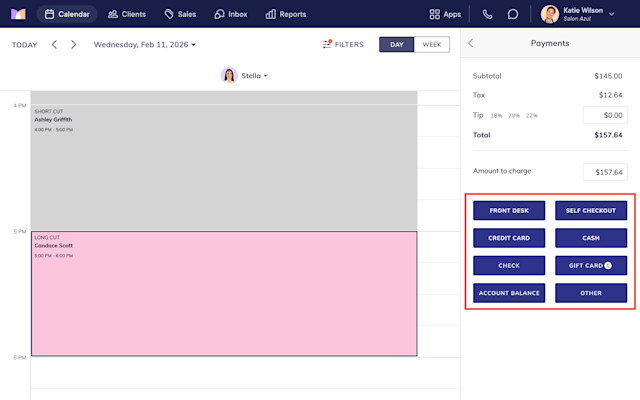
Task: Click the tip amount field
Action: tap(605, 115)
